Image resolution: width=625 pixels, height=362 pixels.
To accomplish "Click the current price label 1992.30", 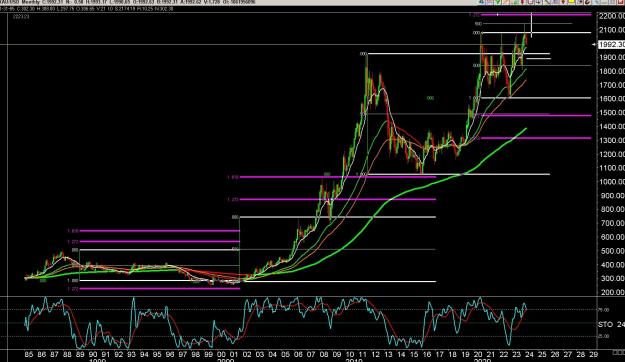I will pyautogui.click(x=611, y=44).
